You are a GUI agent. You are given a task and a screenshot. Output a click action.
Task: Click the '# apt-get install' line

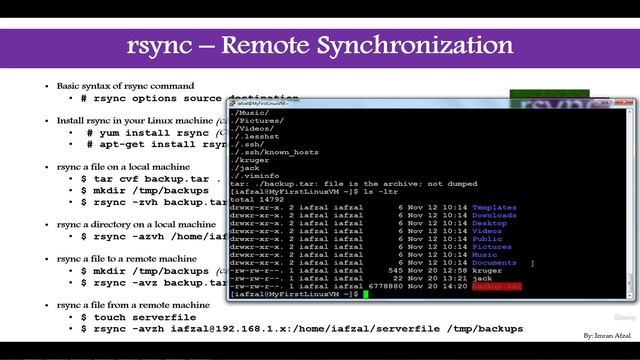pyautogui.click(x=157, y=144)
